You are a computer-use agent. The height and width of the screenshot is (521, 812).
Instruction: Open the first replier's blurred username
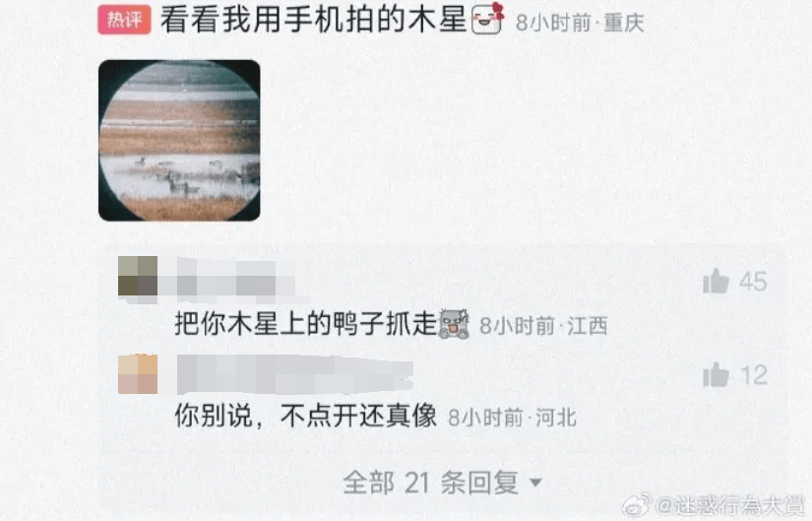(x=235, y=279)
